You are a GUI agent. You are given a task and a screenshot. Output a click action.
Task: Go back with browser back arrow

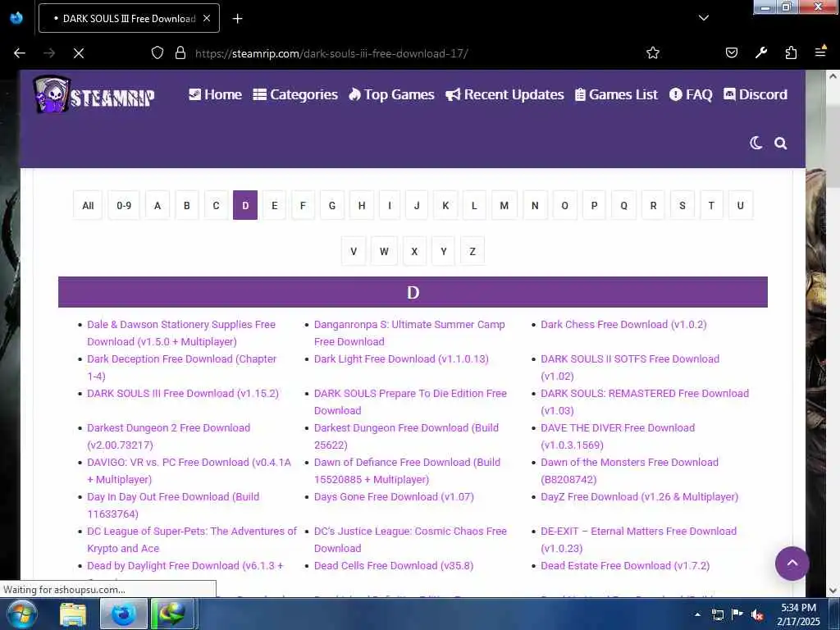click(x=20, y=53)
